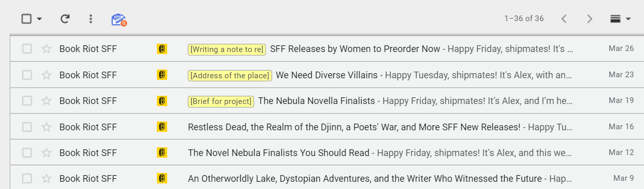Star the Mar 9 Otherworldly Lake email
644x189 pixels.
click(x=46, y=179)
